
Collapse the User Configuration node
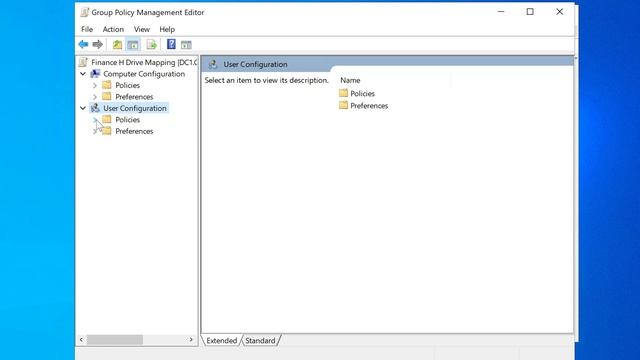point(83,108)
